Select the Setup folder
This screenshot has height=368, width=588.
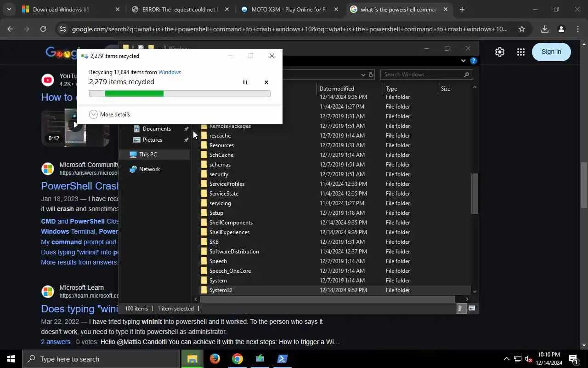[x=216, y=213]
